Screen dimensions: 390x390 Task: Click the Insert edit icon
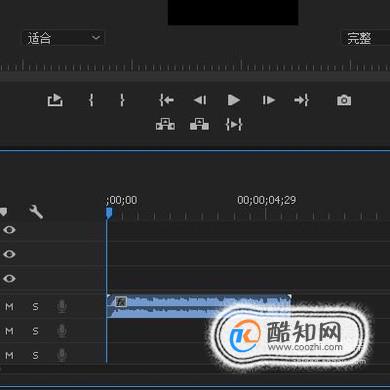tap(166, 124)
